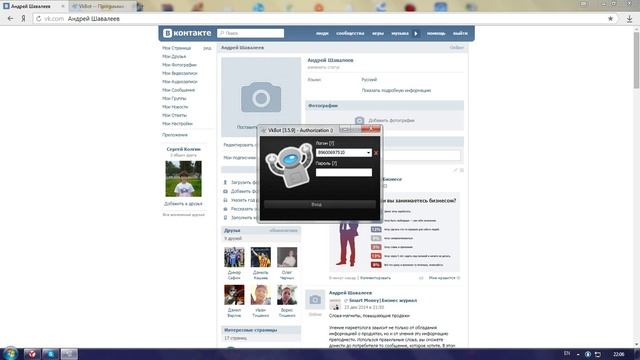The height and width of the screenshot is (360, 640).
Task: Open 'Мои Новости' in left sidebar
Action: pos(175,107)
